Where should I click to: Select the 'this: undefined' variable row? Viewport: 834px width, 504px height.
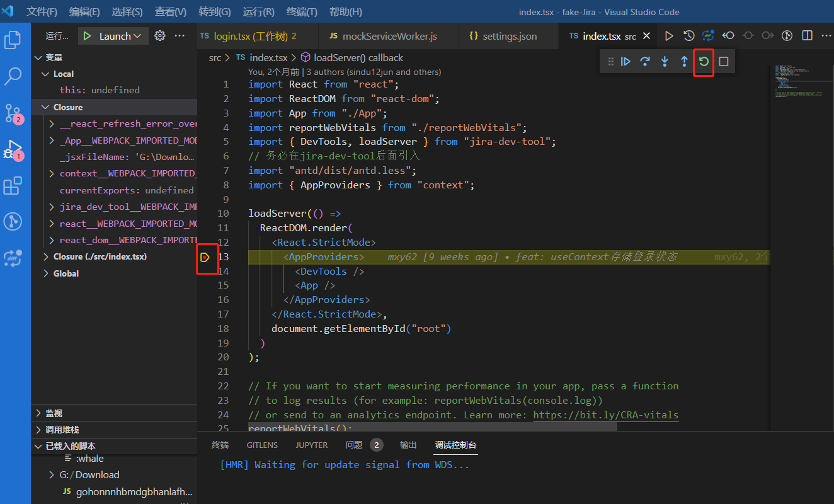[114, 90]
